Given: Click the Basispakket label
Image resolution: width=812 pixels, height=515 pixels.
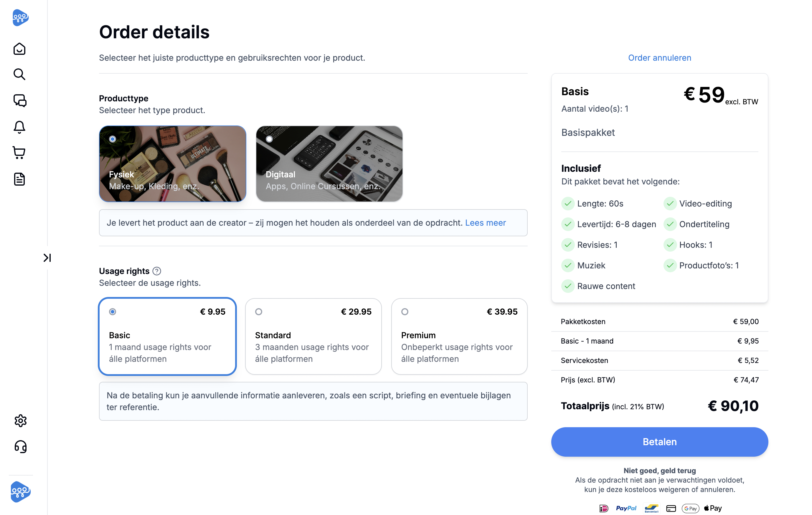Looking at the screenshot, I should [x=588, y=133].
